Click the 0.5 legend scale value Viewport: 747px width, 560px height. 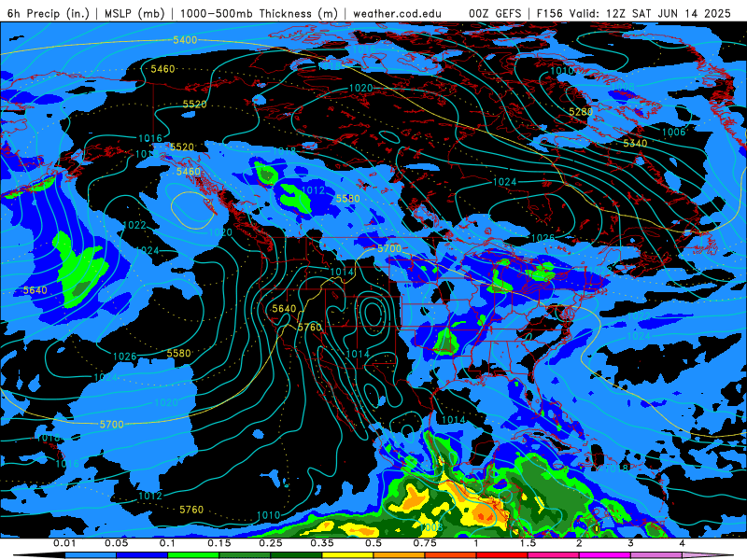(373, 543)
